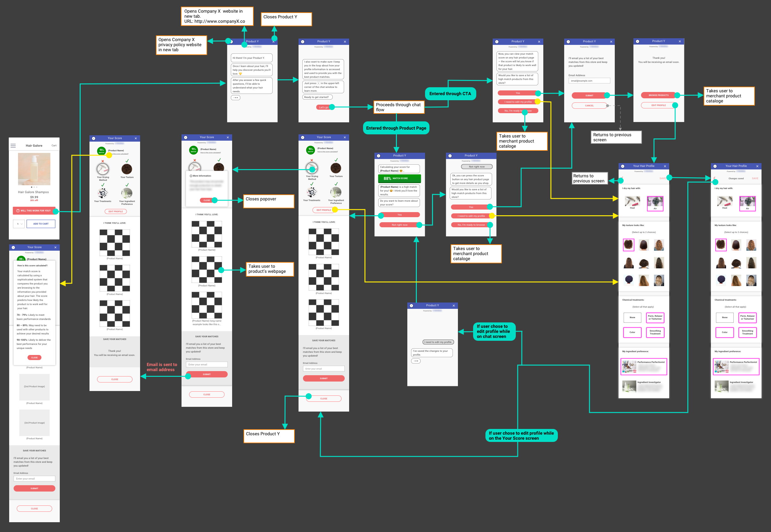Click SUBMIT below the email@example.com field
The width and height of the screenshot is (771, 532).
click(589, 96)
